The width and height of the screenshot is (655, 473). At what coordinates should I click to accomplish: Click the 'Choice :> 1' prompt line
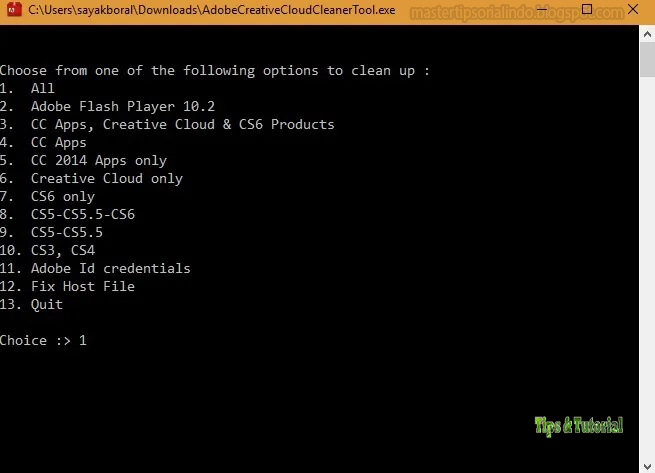point(43,340)
